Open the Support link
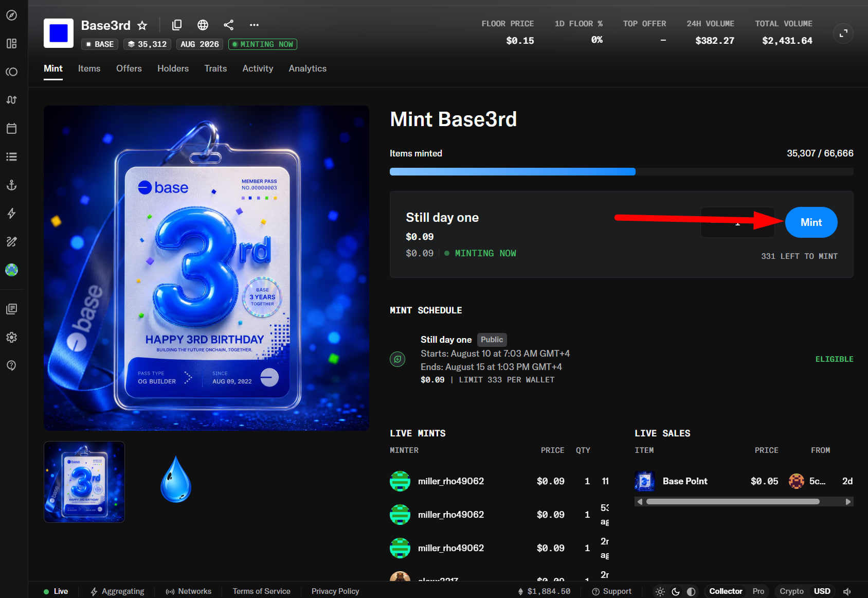The width and height of the screenshot is (868, 598). click(612, 591)
